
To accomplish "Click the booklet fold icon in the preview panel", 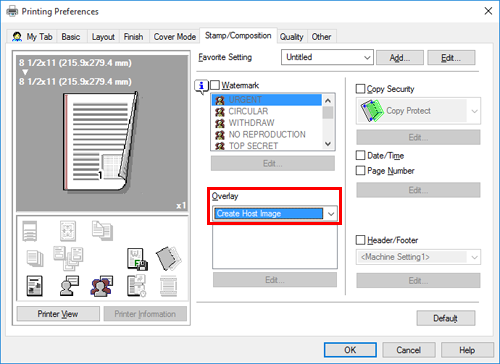I will (169, 258).
